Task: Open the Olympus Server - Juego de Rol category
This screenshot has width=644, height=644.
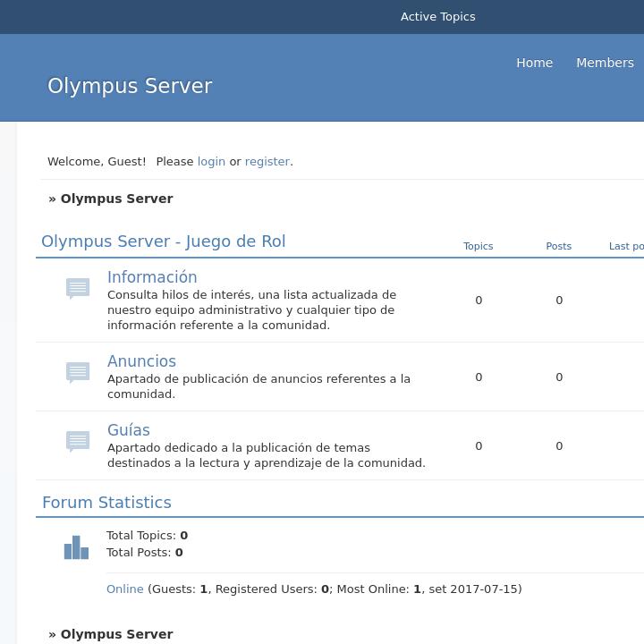Action: point(164,241)
